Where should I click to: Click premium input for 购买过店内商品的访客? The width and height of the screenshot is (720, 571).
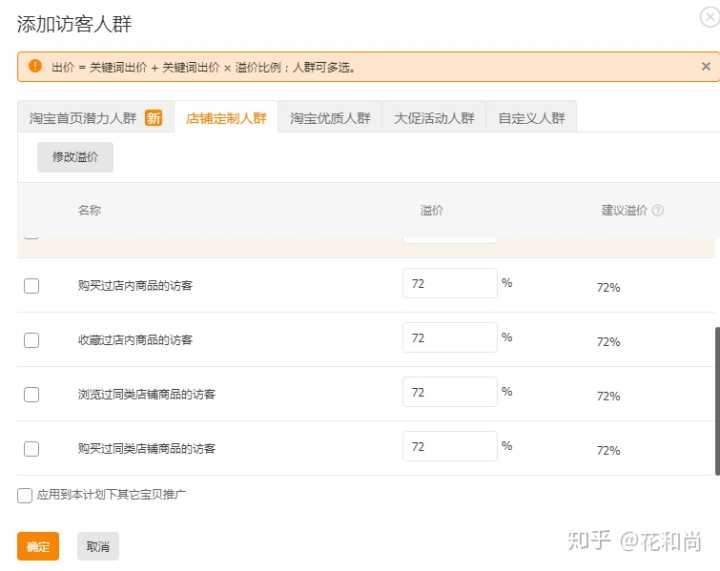tap(450, 284)
